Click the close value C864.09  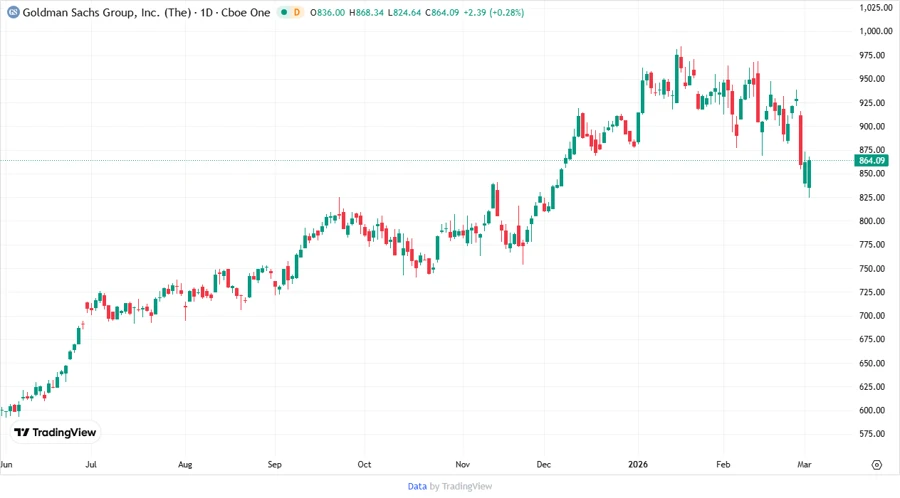click(442, 12)
